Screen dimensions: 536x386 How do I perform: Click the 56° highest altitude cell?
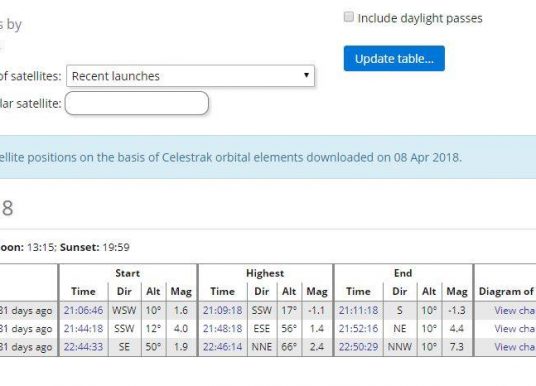point(289,329)
